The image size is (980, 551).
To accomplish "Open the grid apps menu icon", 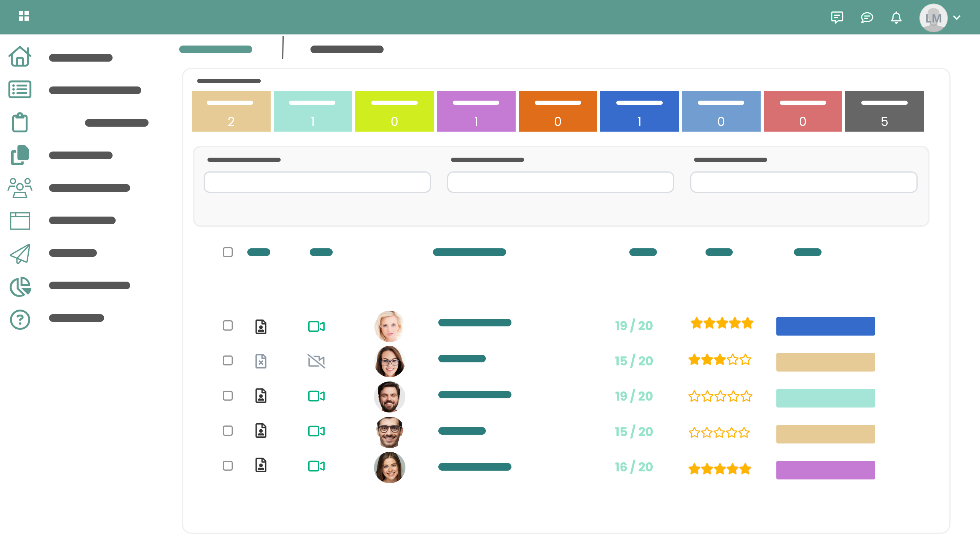I will (24, 16).
